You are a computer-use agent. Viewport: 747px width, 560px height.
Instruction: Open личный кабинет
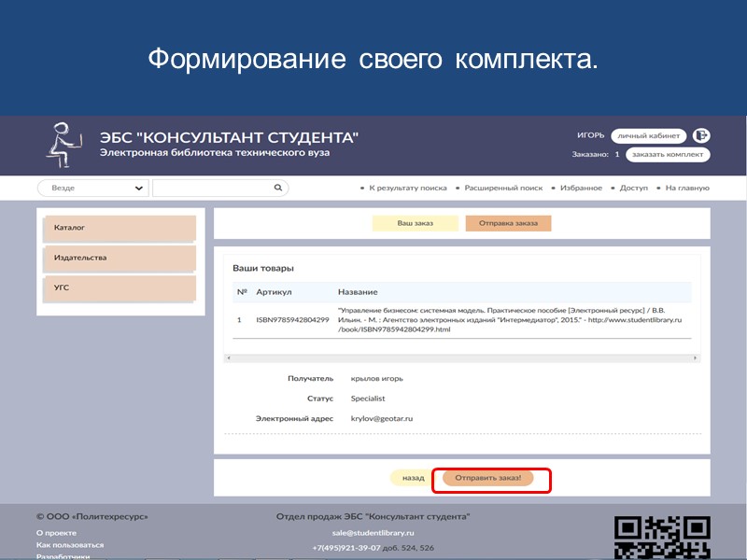pos(648,135)
